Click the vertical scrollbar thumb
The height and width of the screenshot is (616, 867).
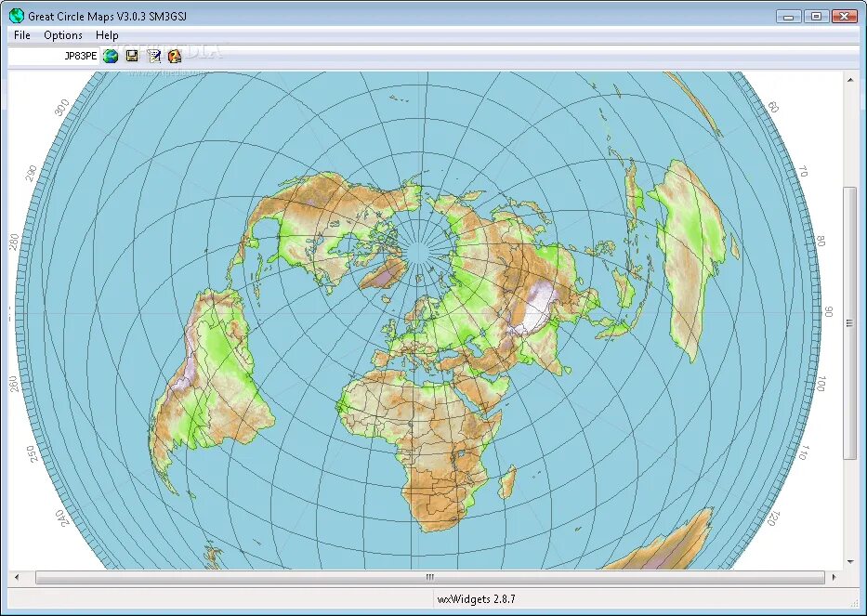(x=850, y=323)
